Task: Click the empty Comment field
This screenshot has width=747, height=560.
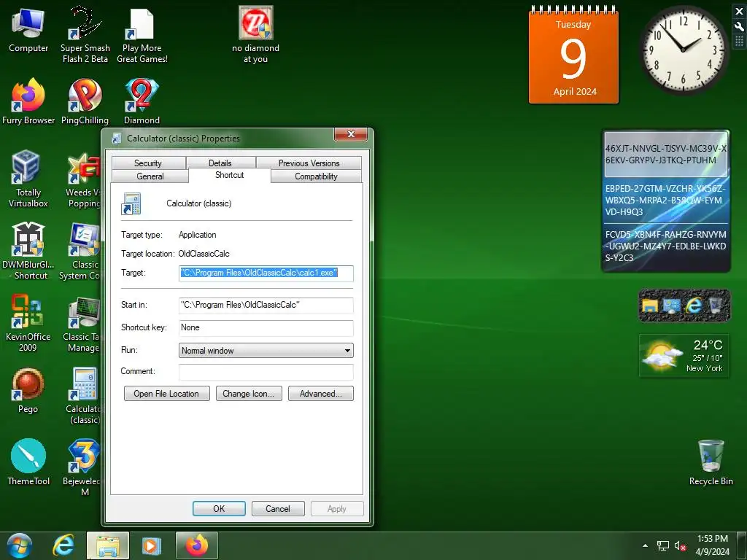Action: pos(266,371)
